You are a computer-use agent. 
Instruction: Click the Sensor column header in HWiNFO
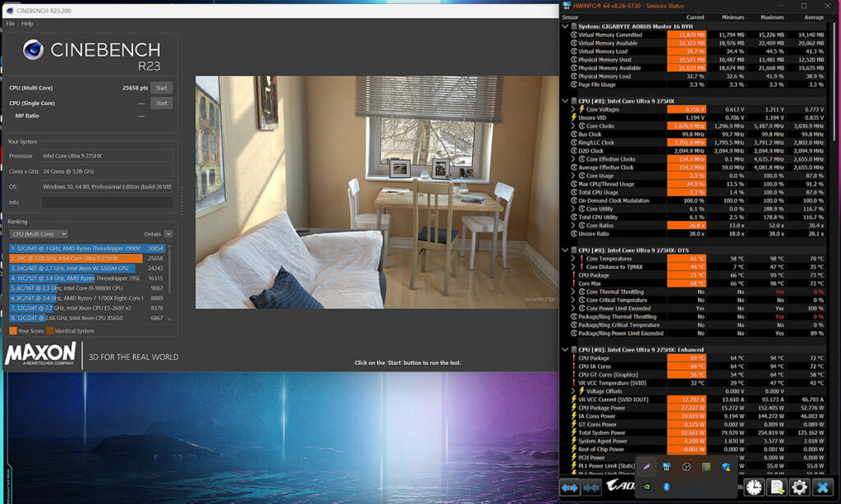tap(570, 18)
